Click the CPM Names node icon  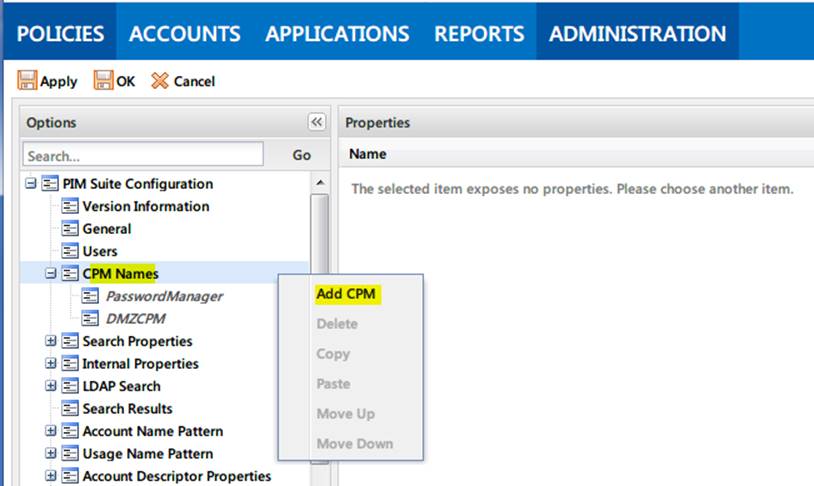70,273
